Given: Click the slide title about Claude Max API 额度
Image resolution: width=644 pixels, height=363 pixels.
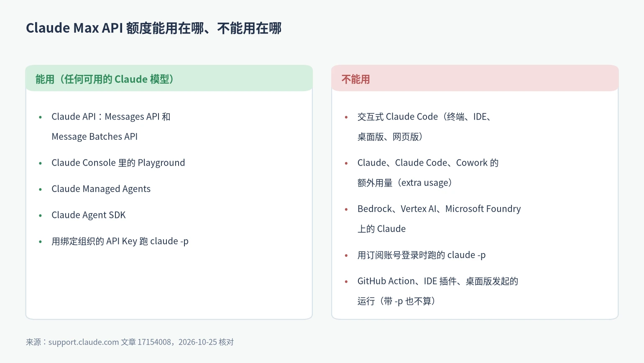Looking at the screenshot, I should click(153, 28).
